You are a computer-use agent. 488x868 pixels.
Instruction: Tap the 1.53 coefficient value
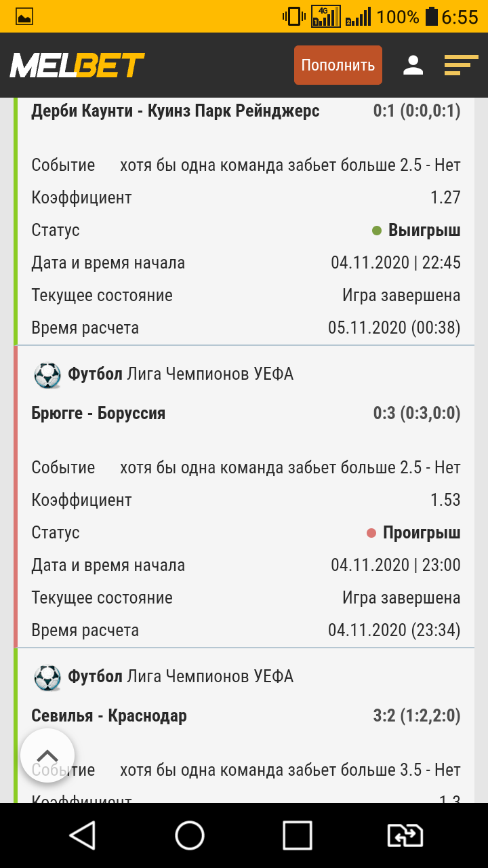tap(445, 500)
